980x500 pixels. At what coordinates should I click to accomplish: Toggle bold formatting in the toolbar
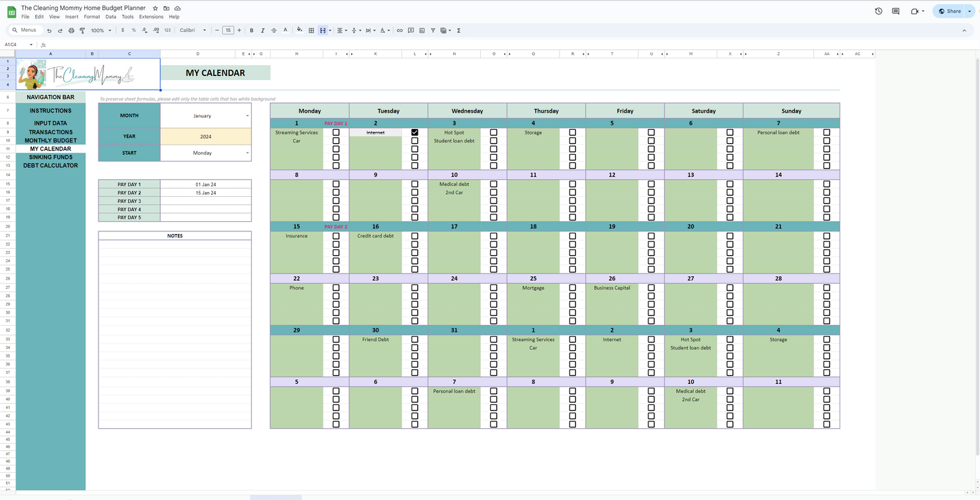(252, 31)
